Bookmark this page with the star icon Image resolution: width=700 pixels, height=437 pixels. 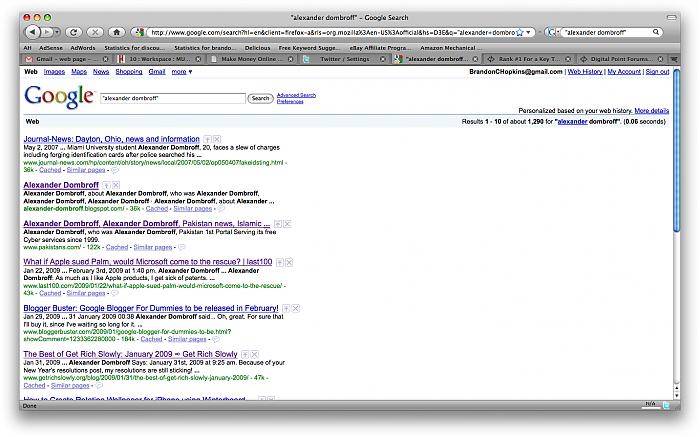click(520, 32)
